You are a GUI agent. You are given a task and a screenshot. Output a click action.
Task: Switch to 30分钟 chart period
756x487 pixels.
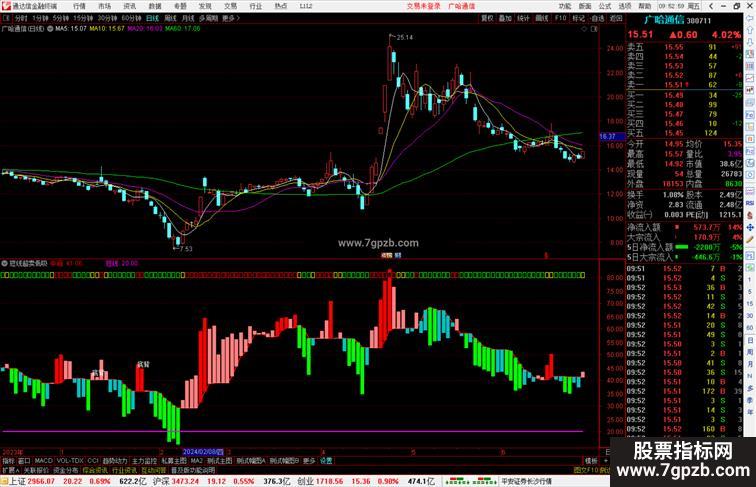107,18
